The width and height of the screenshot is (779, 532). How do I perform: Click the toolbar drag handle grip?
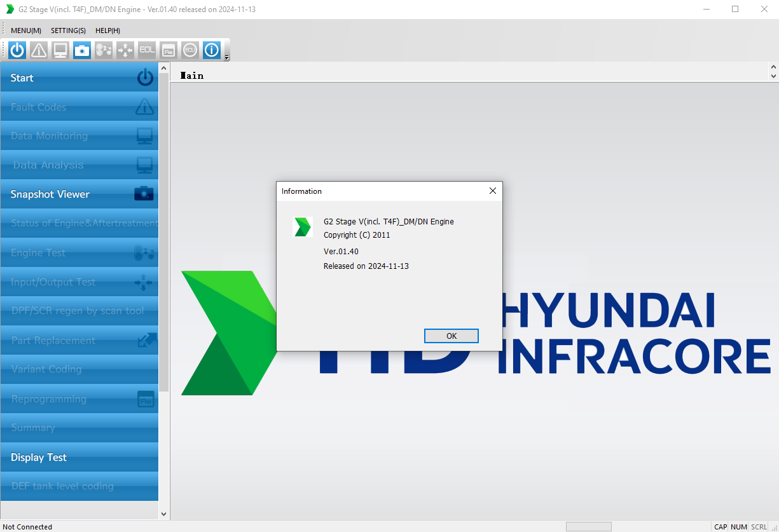(x=4, y=50)
